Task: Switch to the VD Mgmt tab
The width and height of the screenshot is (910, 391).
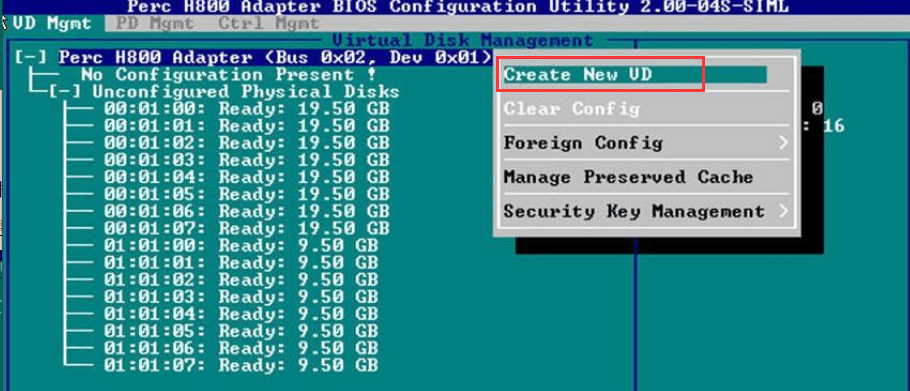Action: tap(52, 24)
